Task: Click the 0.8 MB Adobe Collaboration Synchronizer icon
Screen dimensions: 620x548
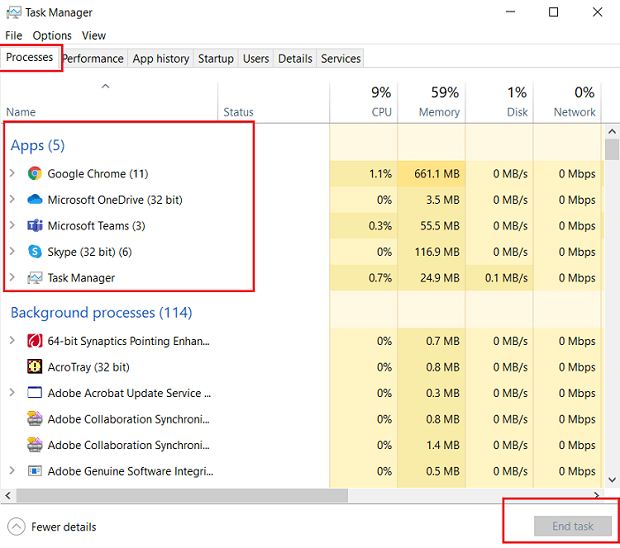Action: [x=34, y=419]
